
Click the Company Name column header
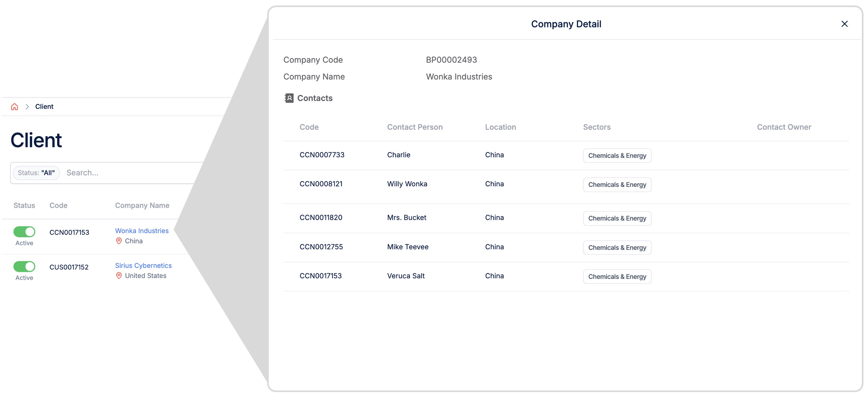pos(142,205)
